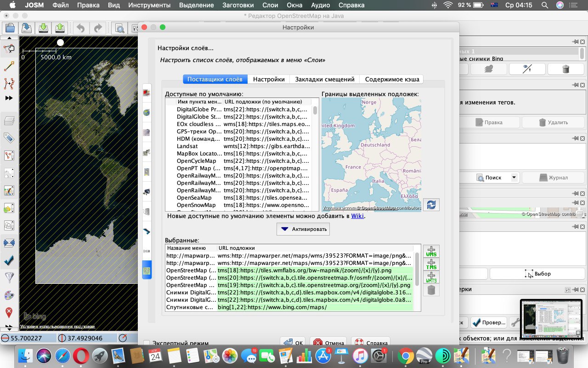Click the delete layer trash button in Layers panel
The width and height of the screenshot is (588, 368).
click(x=566, y=69)
